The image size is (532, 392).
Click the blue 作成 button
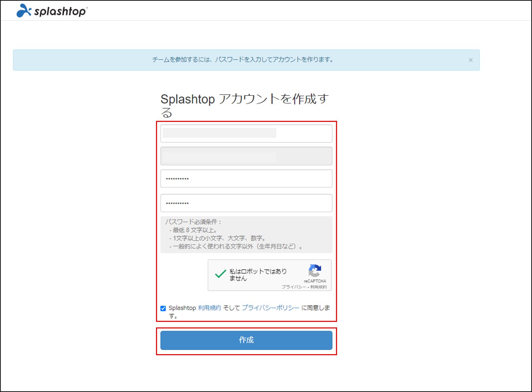click(x=246, y=340)
